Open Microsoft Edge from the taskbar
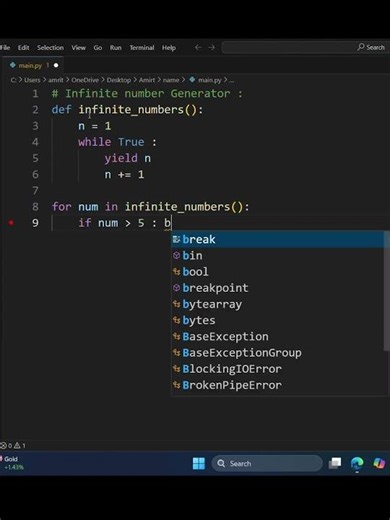The height and width of the screenshot is (520, 390). [x=357, y=463]
